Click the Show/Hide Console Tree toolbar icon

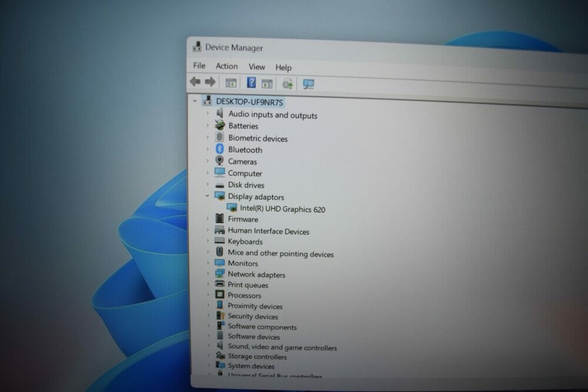pyautogui.click(x=230, y=83)
